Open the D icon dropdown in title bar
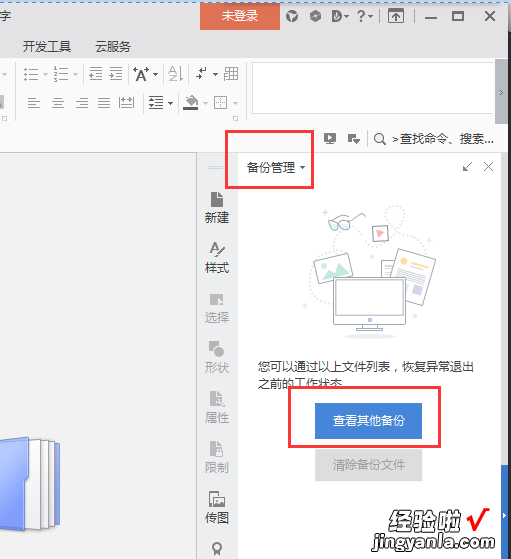The width and height of the screenshot is (511, 559). click(340, 16)
